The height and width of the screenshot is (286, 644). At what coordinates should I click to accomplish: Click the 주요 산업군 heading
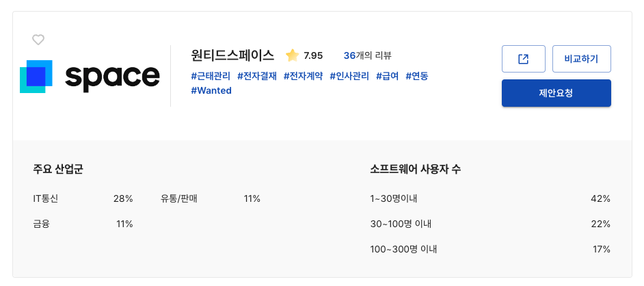(x=58, y=168)
